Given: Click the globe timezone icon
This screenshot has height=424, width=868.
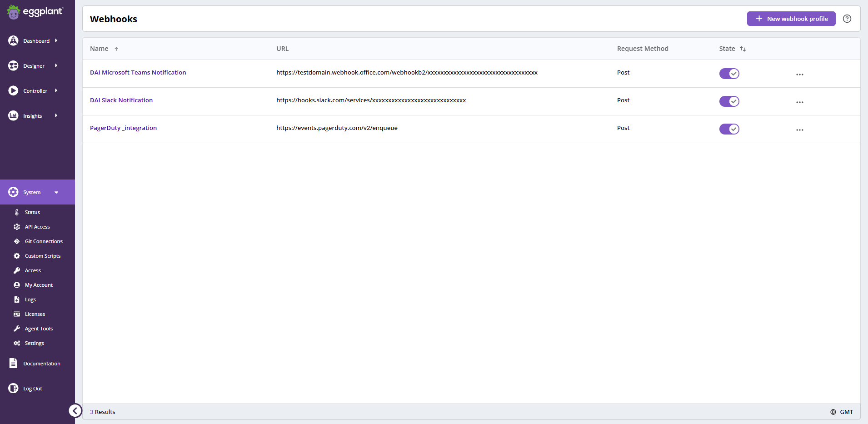Looking at the screenshot, I should (x=833, y=412).
